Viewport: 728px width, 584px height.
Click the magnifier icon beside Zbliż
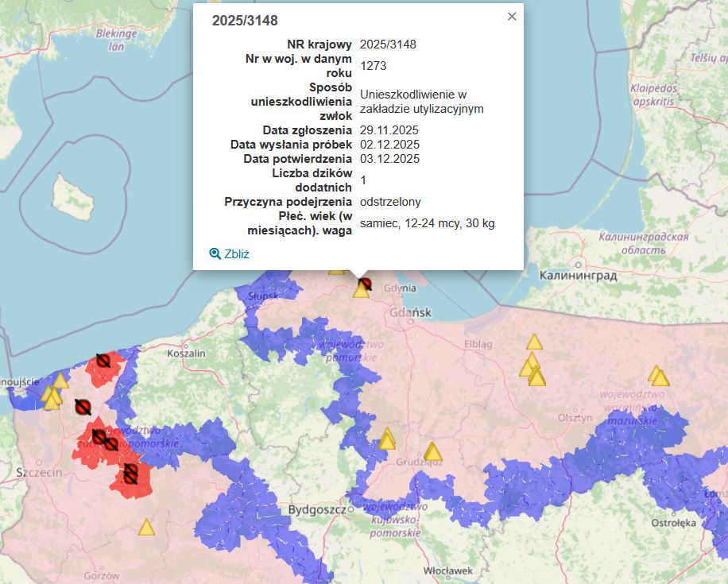click(215, 254)
